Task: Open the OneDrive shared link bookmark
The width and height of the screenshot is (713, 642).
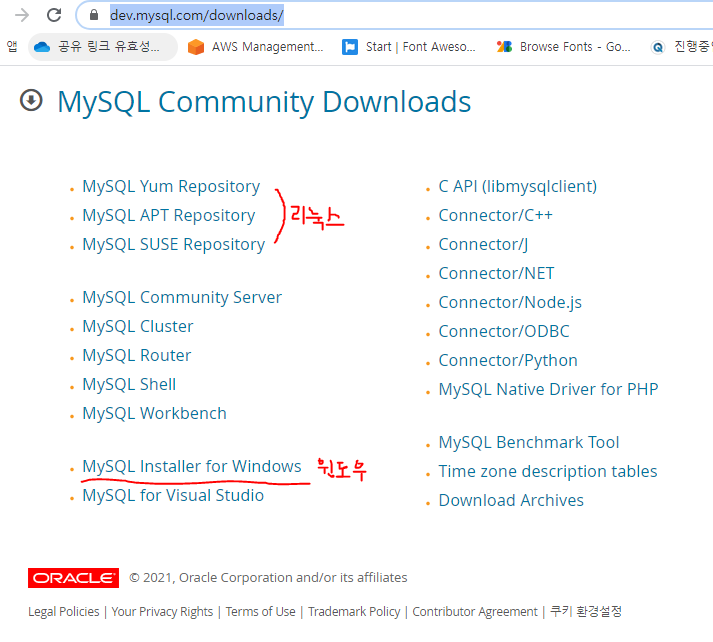Action: 102,47
